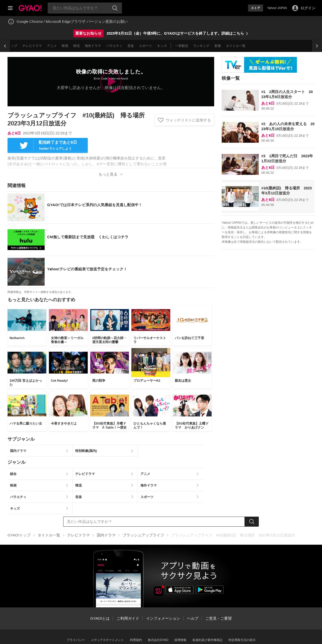Open GYAO!とは footer link

click(x=100, y=618)
